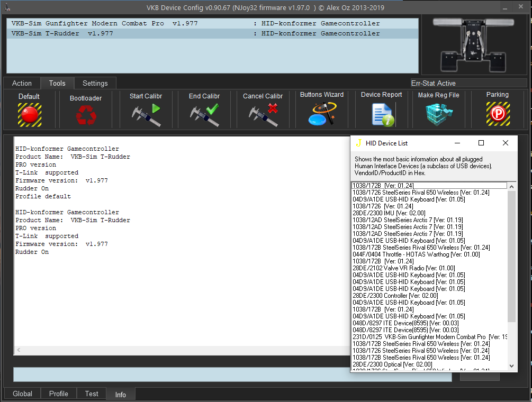532x402 pixels.
Task: Launch the Buttons Wizard
Action: point(322,114)
